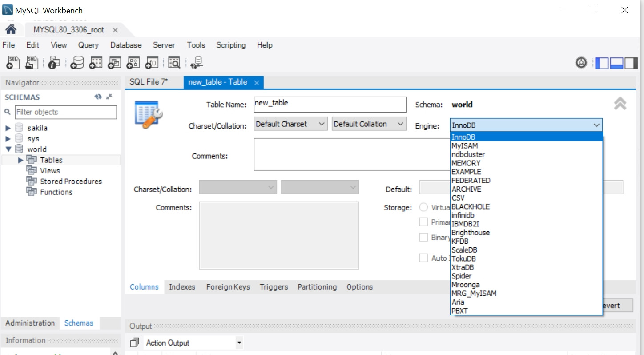Click the create new schema toolbar icon
The image size is (644, 355).
click(77, 63)
